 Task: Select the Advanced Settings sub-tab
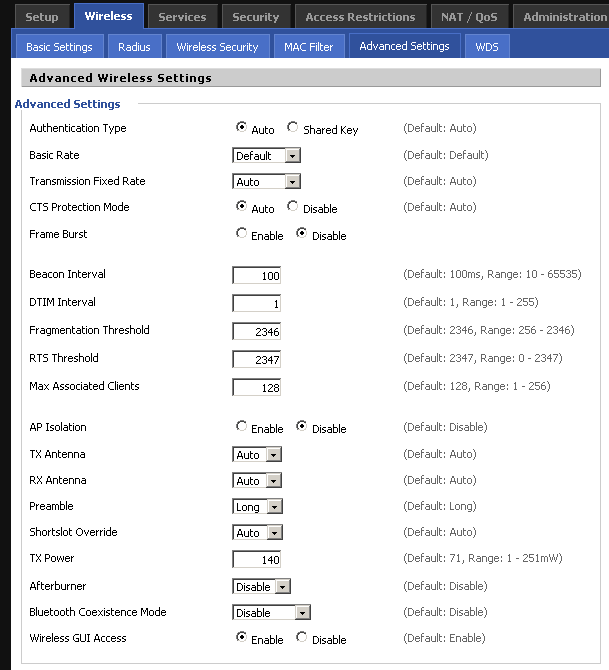pos(404,46)
